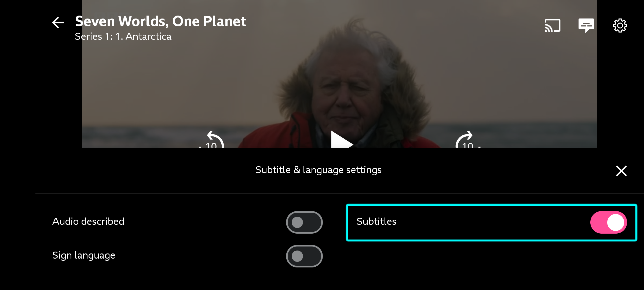Open Seven Worlds, One Planet title
This screenshot has height=290, width=644.
(x=160, y=21)
